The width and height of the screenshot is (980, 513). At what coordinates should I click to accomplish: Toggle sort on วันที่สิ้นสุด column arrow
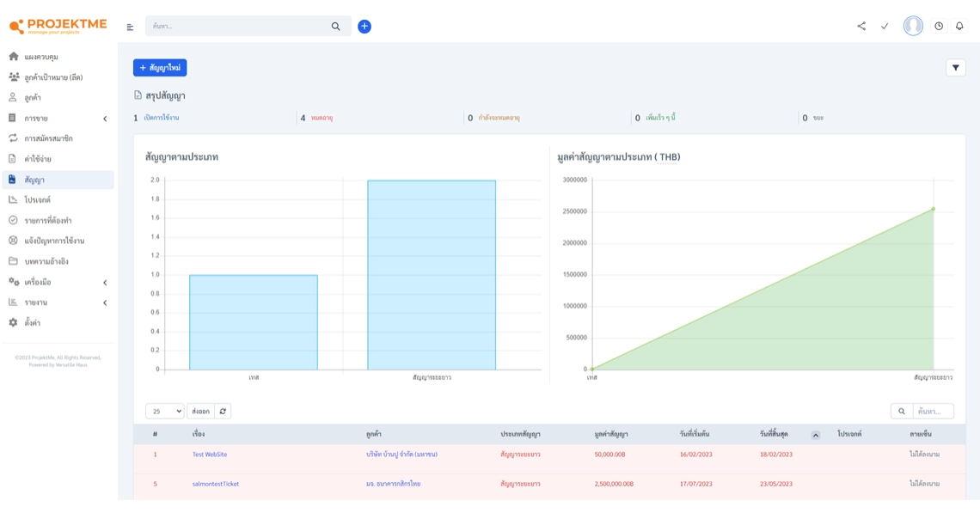(x=816, y=435)
